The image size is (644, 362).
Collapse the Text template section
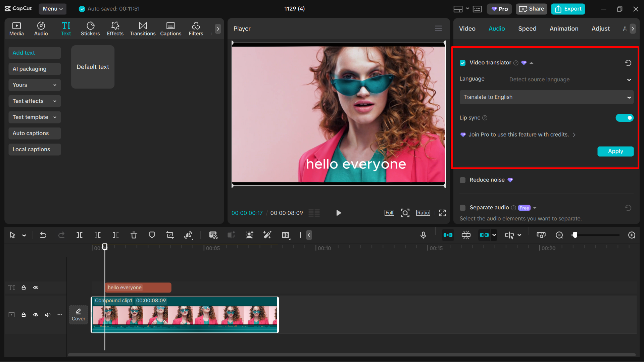coord(55,117)
